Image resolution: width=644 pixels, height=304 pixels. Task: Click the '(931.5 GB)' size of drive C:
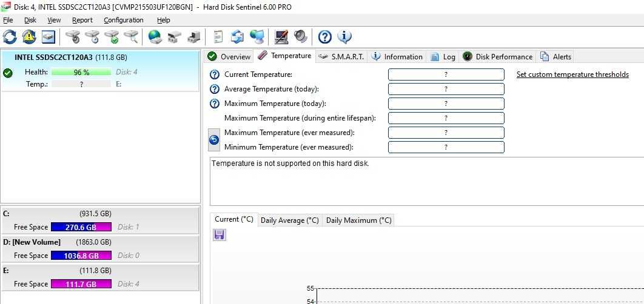95,214
